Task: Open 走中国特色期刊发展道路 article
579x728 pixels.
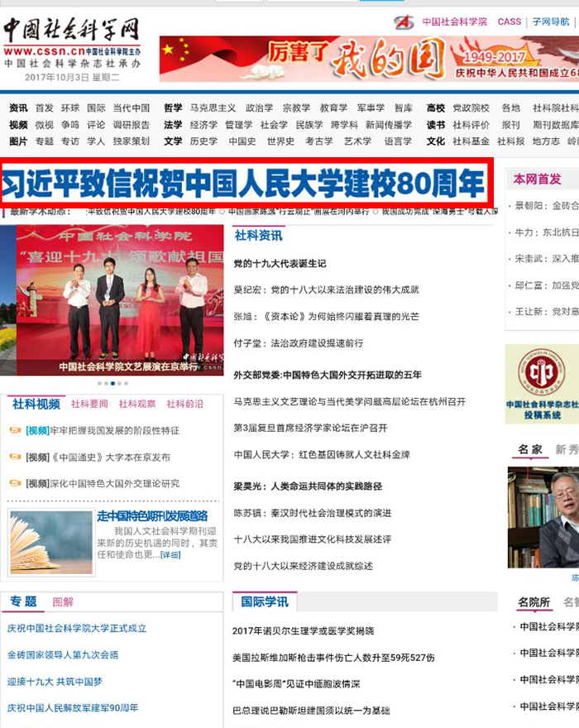Action: pyautogui.click(x=152, y=516)
